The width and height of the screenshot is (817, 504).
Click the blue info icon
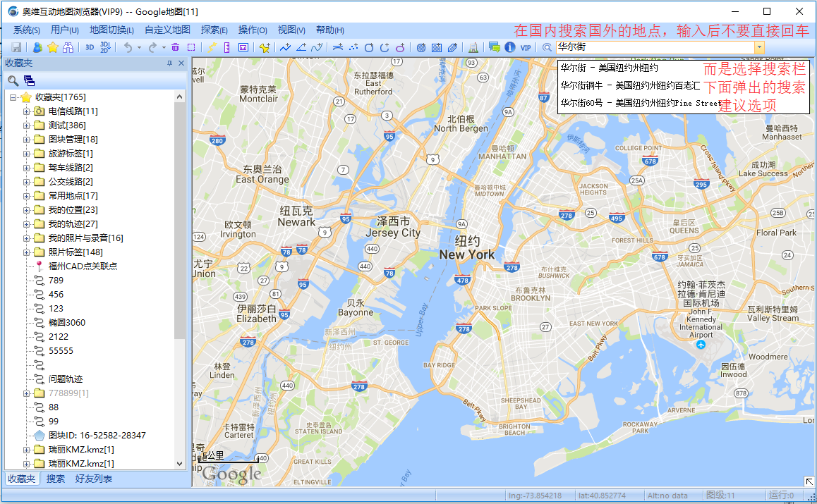(510, 47)
